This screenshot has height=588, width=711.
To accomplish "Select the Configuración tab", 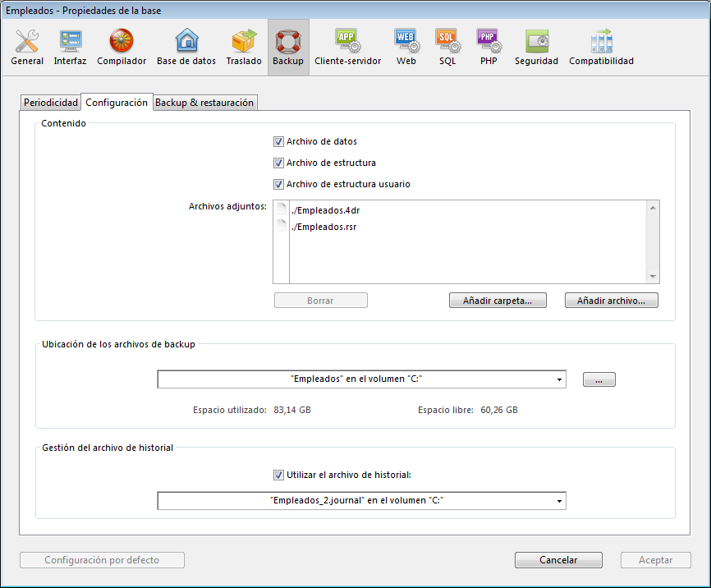I will tap(117, 103).
